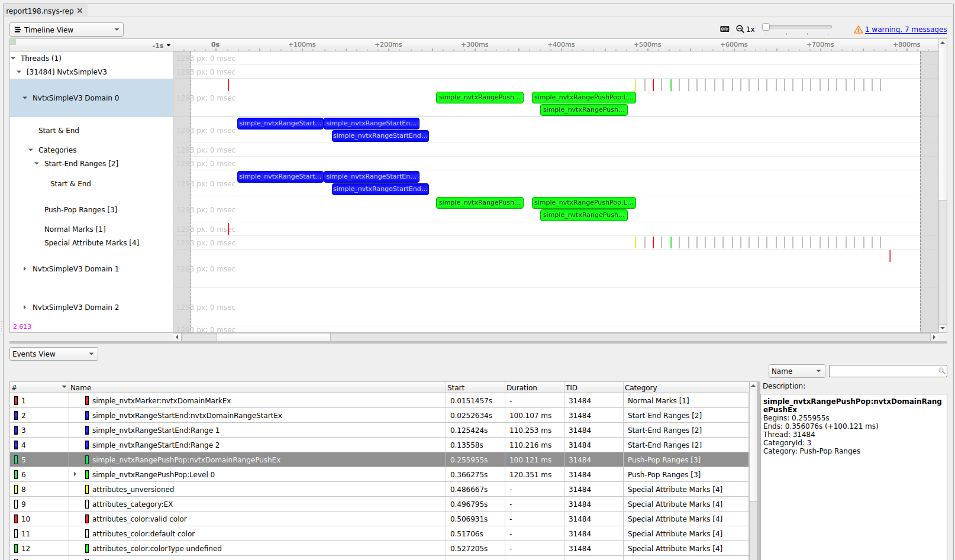This screenshot has height=560, width=955.
Task: Expand the NvtxSimpleV3 Domain 1 tree node
Action: click(24, 268)
